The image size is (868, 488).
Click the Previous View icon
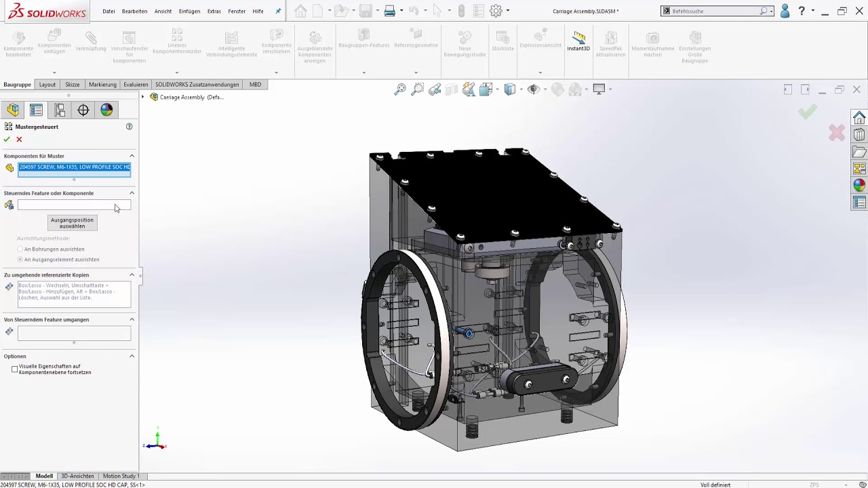pos(435,89)
